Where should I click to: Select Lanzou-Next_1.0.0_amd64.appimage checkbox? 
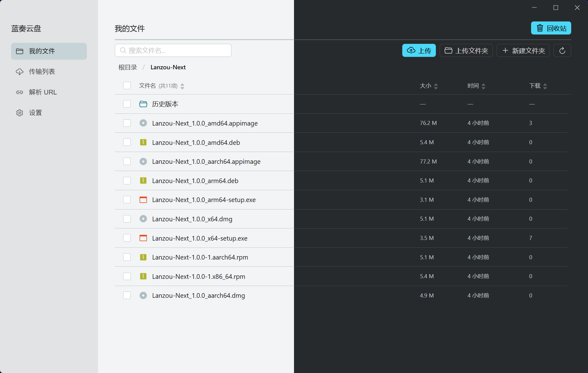coord(127,123)
